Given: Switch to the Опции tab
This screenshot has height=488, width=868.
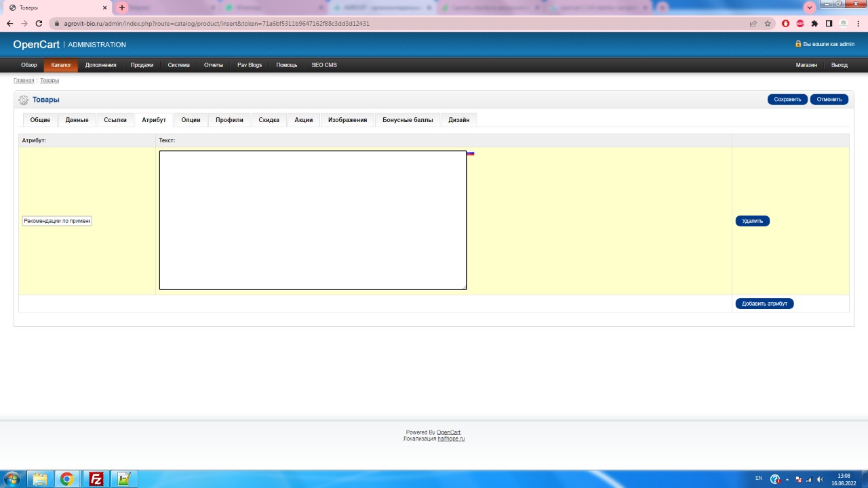Looking at the screenshot, I should pos(191,120).
